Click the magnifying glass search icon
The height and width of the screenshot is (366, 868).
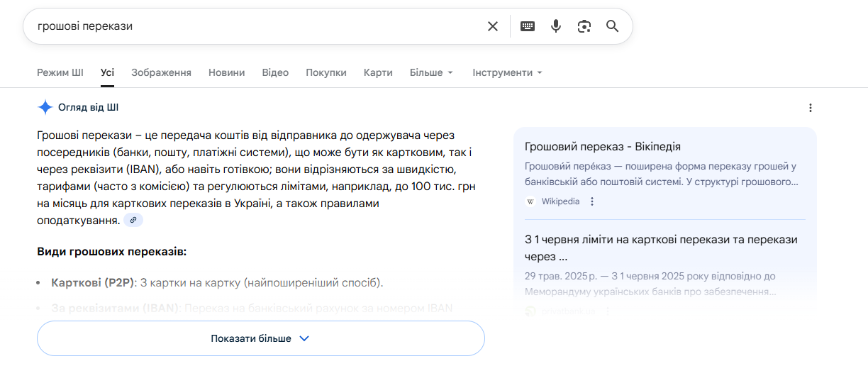click(x=613, y=26)
